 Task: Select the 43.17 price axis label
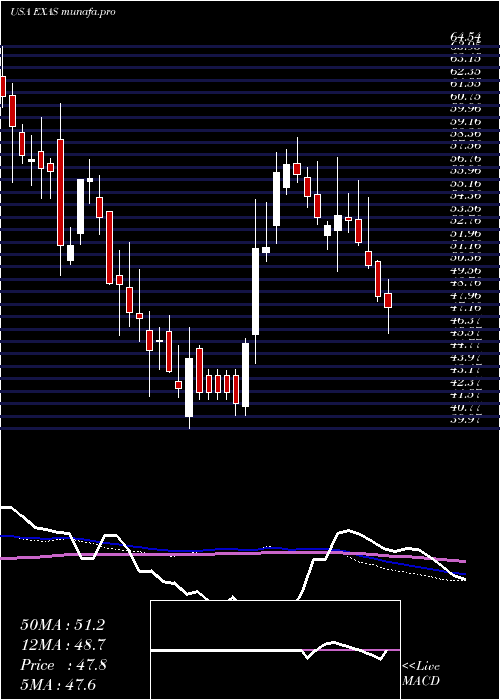pos(465,370)
